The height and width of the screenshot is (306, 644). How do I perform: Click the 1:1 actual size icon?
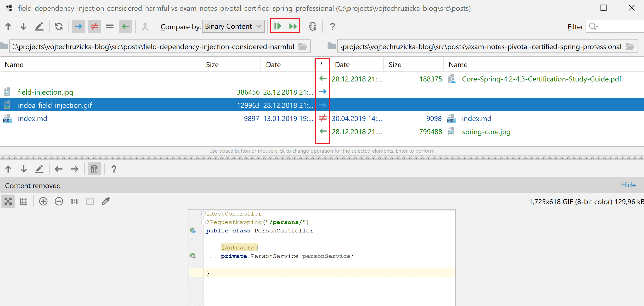[74, 201]
